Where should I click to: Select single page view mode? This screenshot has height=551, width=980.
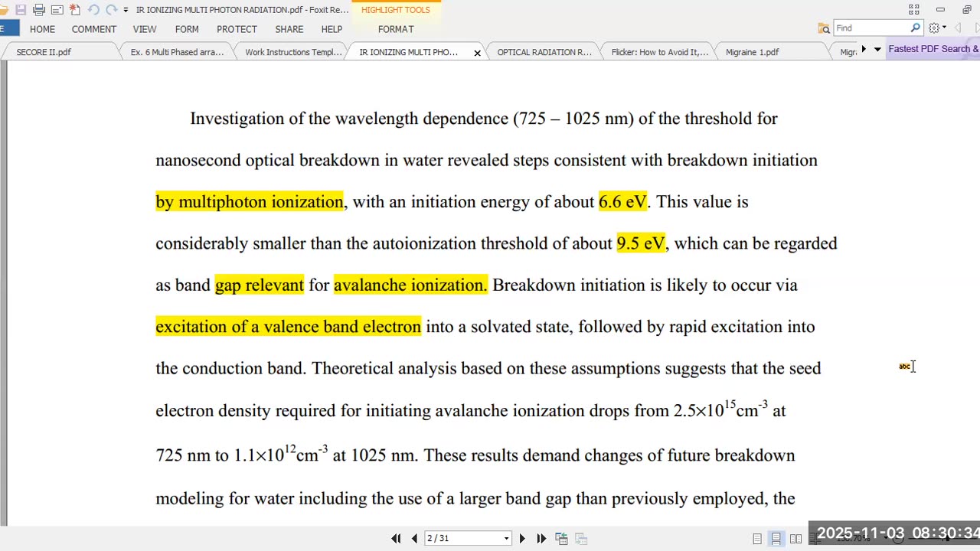[757, 539]
